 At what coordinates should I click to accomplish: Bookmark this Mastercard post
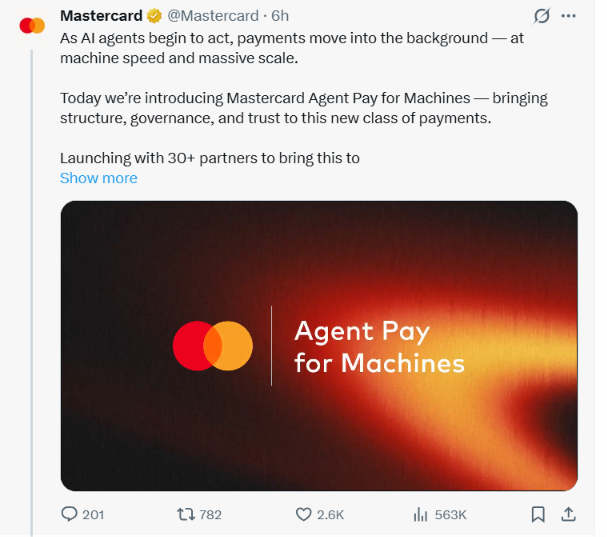tap(538, 514)
